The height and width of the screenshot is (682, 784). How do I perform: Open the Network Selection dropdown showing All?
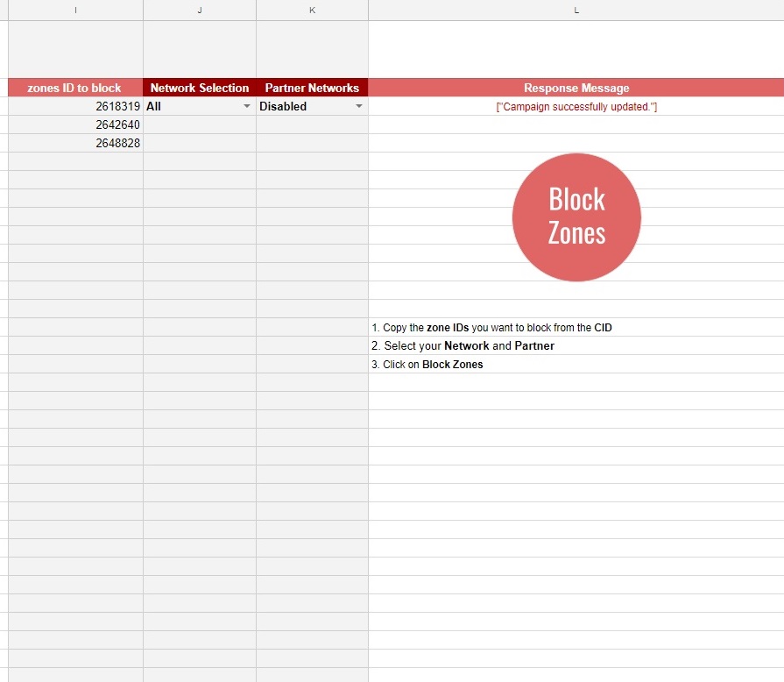coord(246,106)
